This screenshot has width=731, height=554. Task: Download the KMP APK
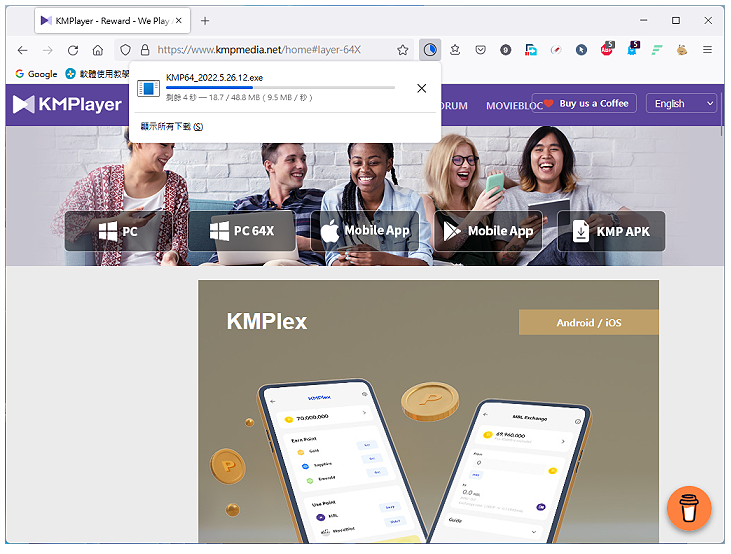[611, 231]
